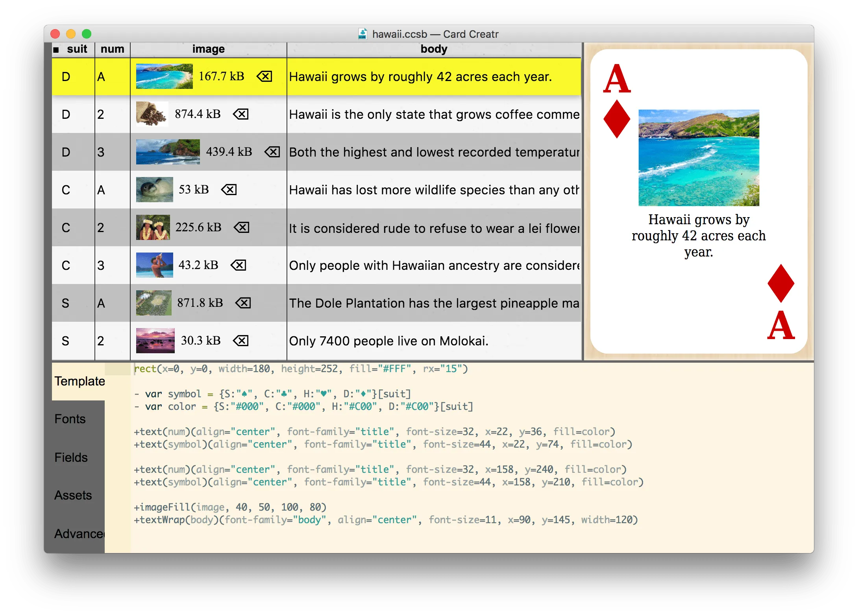Switch to the Assets tab
This screenshot has width=858, height=616.
point(73,495)
